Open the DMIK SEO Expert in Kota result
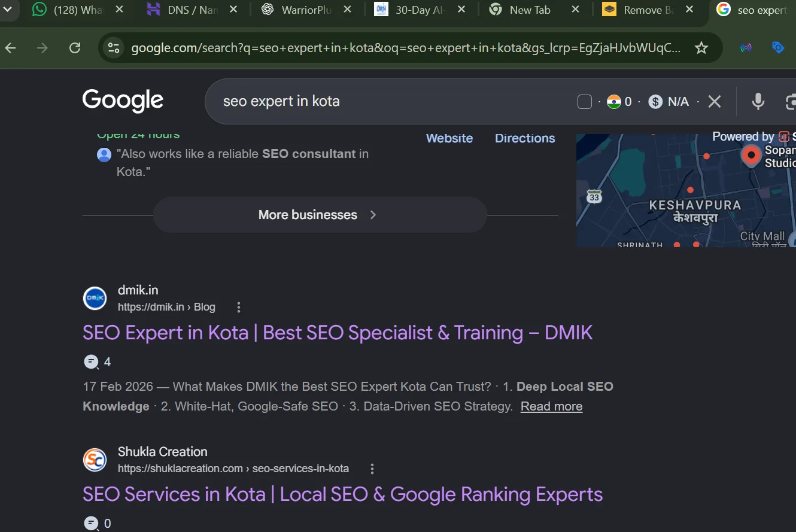Image resolution: width=796 pixels, height=532 pixels. coord(338,333)
